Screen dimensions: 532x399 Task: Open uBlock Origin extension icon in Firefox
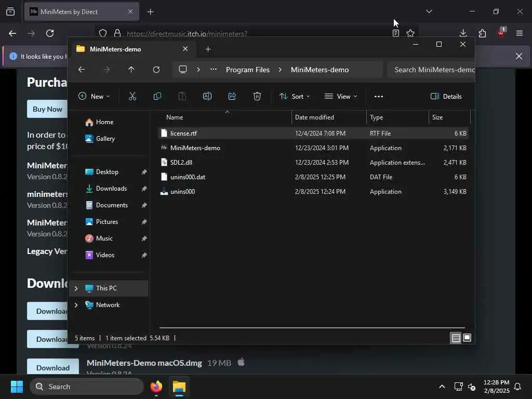501,33
